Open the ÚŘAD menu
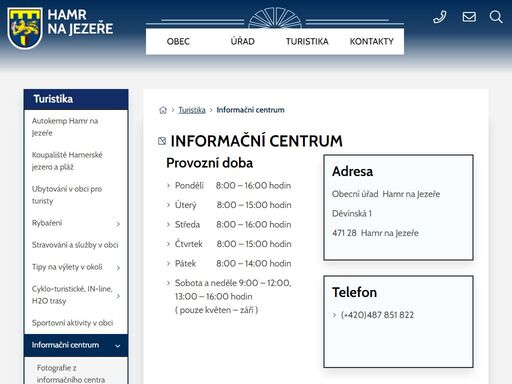 click(242, 42)
